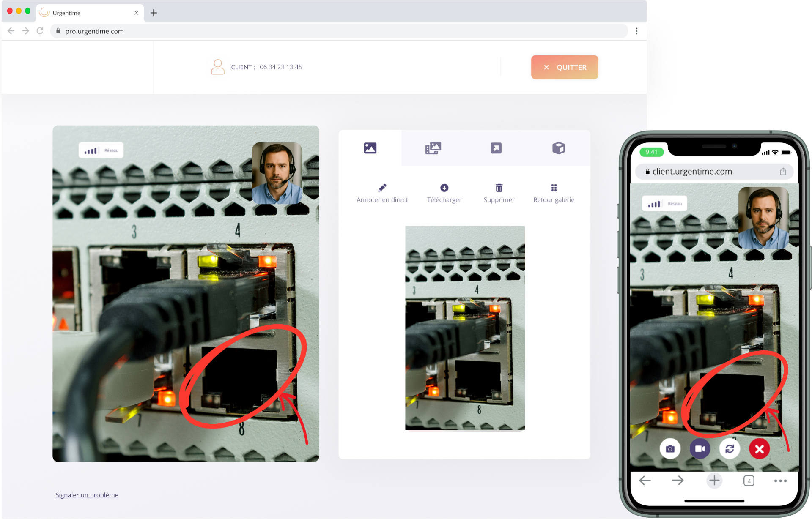Select the Urgentime browser tab
The width and height of the screenshot is (812, 519).
tap(90, 13)
